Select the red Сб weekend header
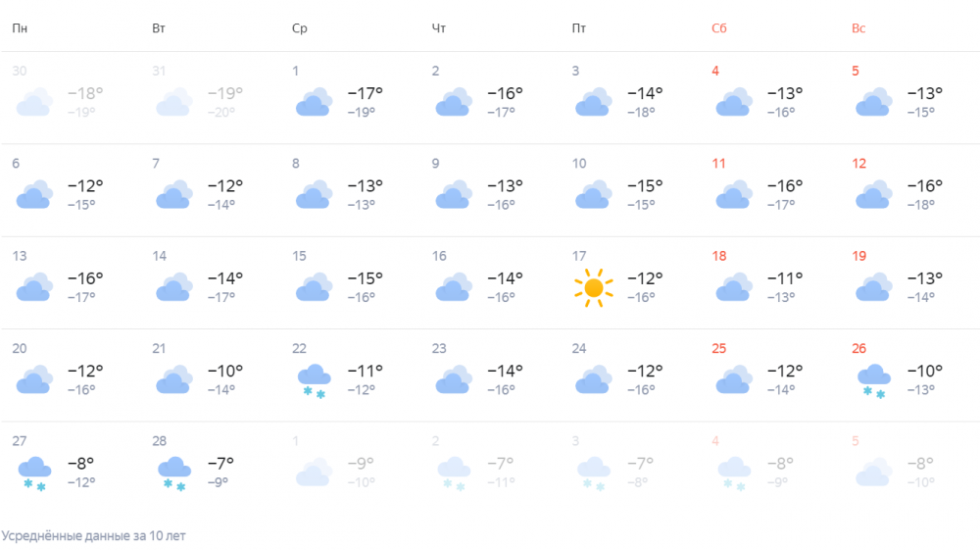The height and width of the screenshot is (550, 980). point(719,28)
